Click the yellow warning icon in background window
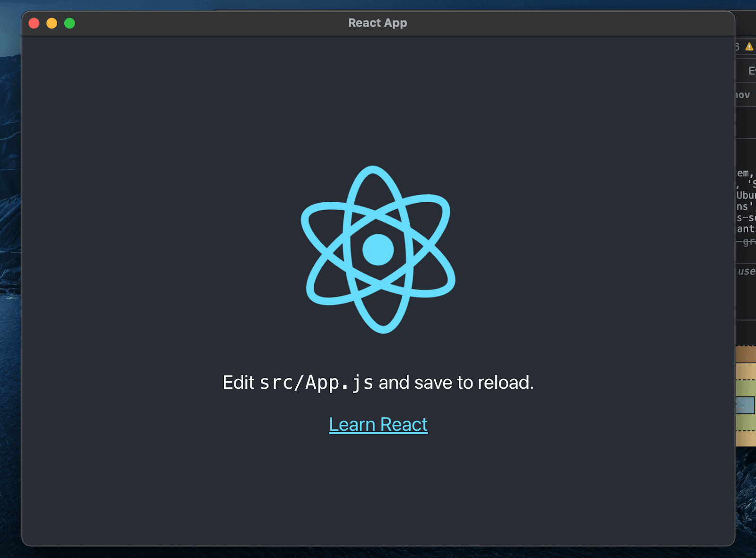The width and height of the screenshot is (756, 558). (x=749, y=46)
